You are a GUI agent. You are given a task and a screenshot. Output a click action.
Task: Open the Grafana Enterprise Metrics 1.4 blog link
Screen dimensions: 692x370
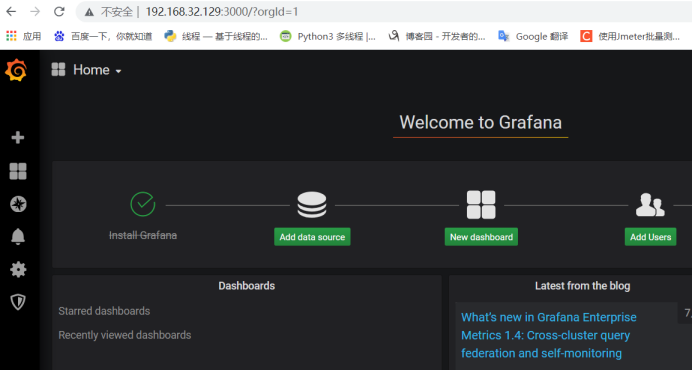click(x=549, y=335)
